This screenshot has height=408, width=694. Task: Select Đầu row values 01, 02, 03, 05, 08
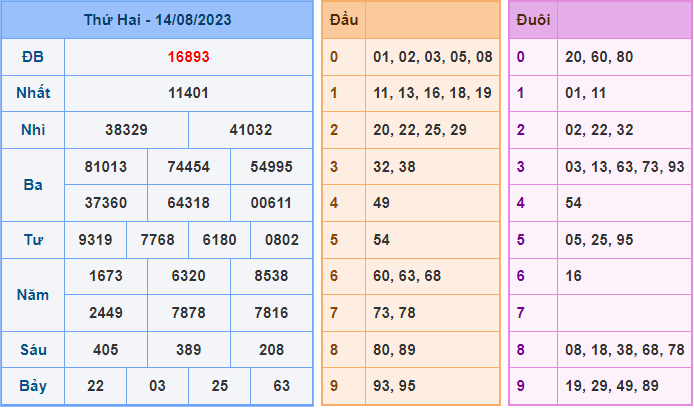click(433, 57)
